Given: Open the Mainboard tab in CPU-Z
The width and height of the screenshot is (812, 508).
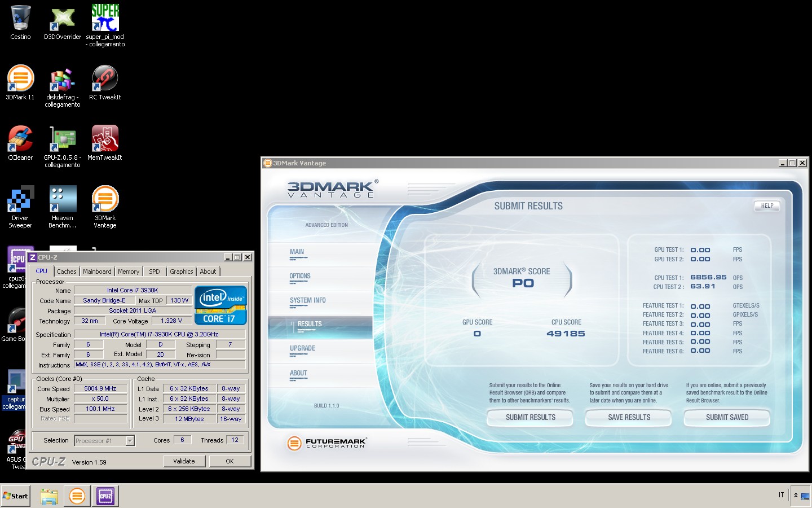Looking at the screenshot, I should pos(97,271).
